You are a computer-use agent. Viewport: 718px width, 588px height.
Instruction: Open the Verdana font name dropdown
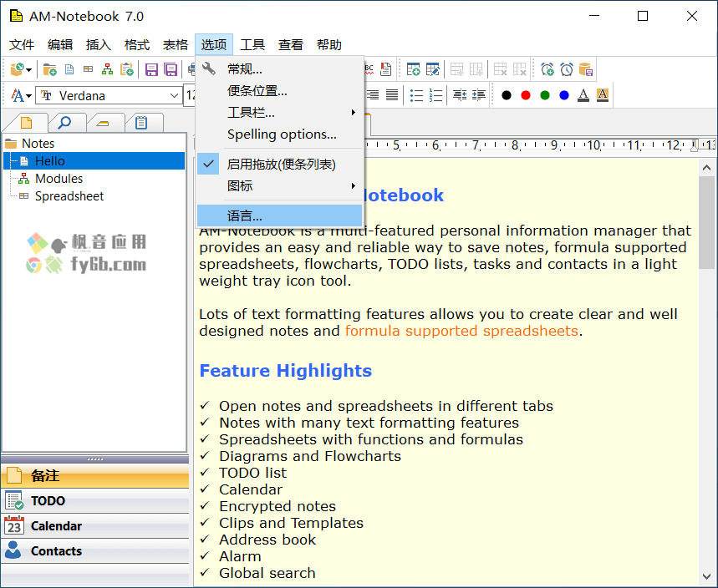pyautogui.click(x=174, y=96)
